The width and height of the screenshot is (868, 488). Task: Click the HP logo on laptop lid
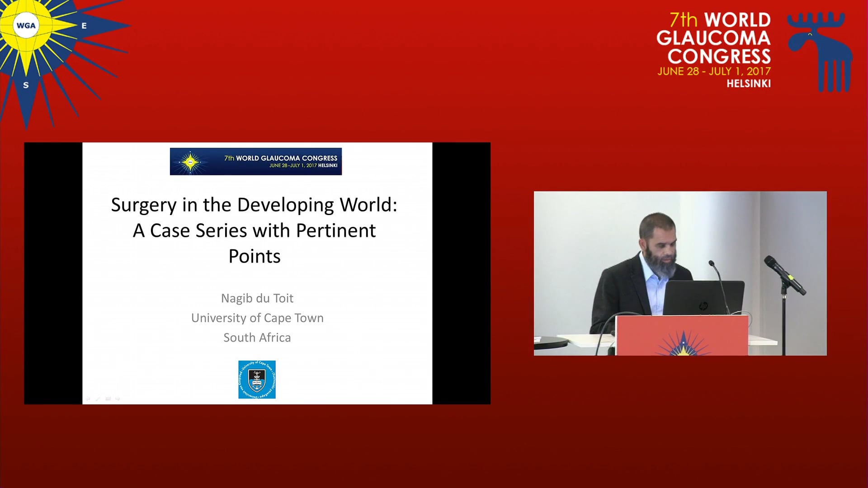[703, 306]
